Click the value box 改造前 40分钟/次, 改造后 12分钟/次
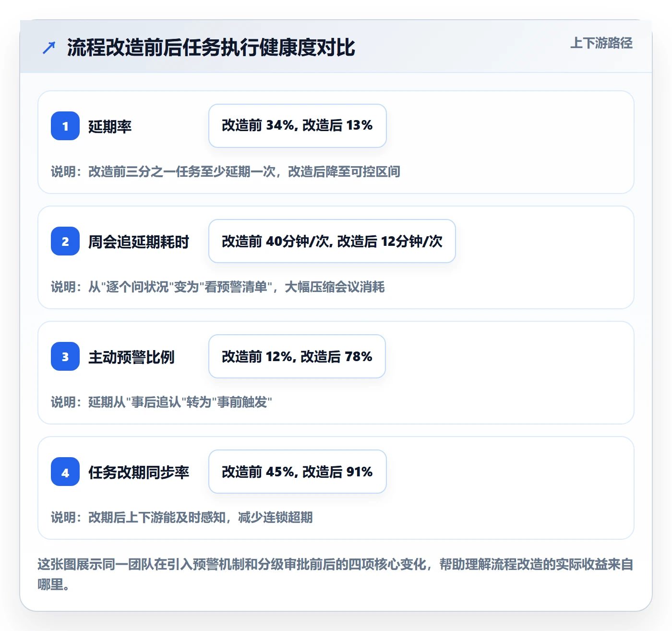Image resolution: width=672 pixels, height=631 pixels. click(x=332, y=241)
